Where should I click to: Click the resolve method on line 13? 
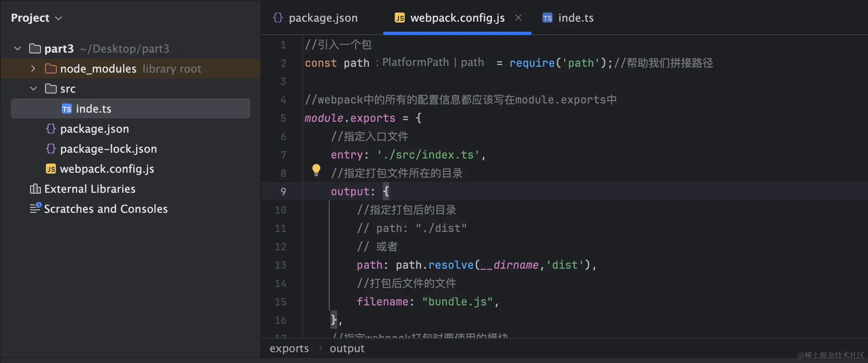pos(451,265)
